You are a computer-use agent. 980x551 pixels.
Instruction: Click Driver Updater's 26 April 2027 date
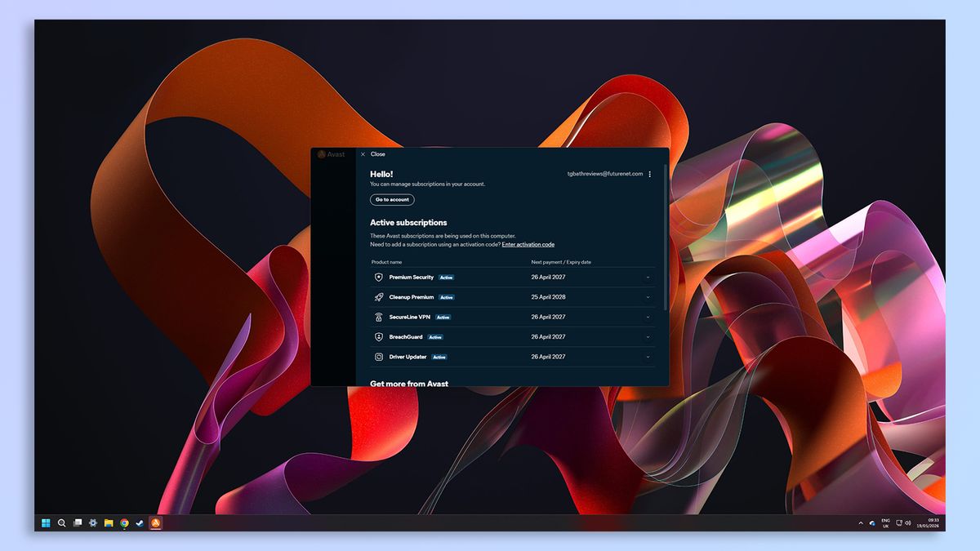(549, 357)
